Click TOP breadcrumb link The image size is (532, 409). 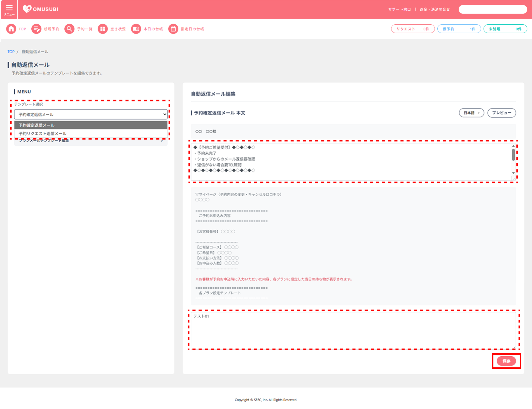click(x=11, y=52)
